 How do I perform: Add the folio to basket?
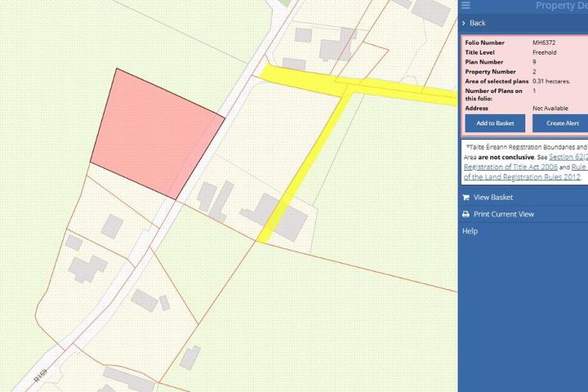[x=495, y=123]
